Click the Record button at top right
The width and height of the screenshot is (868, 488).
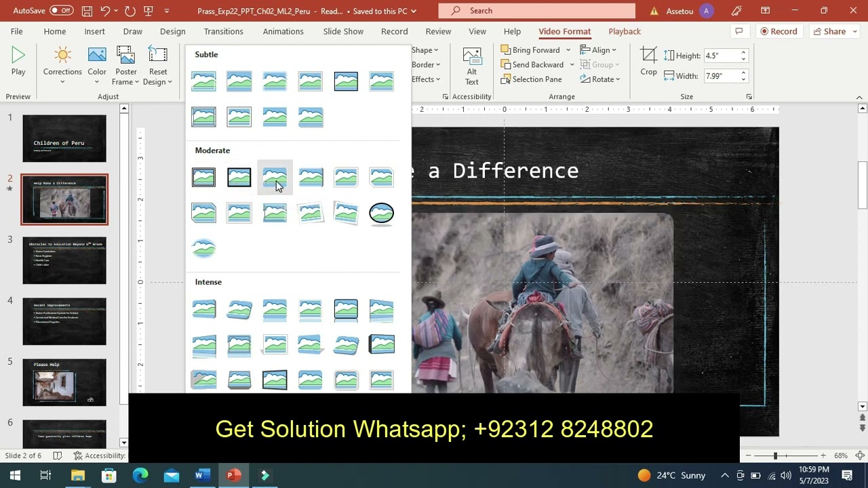(778, 31)
